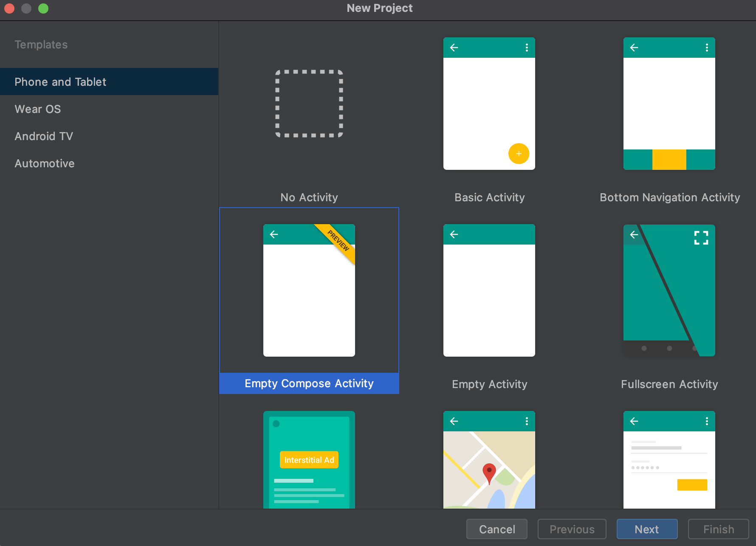Choose the Fullscreen Activity template thumbnail
Viewport: 756px width, 546px height.
tap(669, 290)
